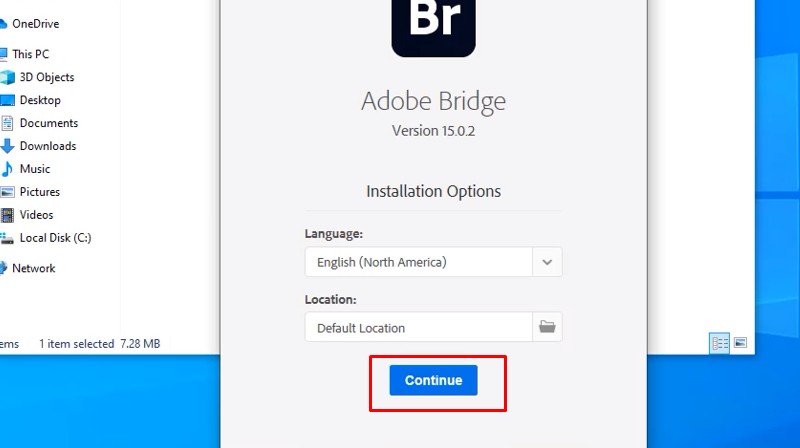Select the English (North America) language combo box
The width and height of the screenshot is (800, 448).
pos(419,262)
